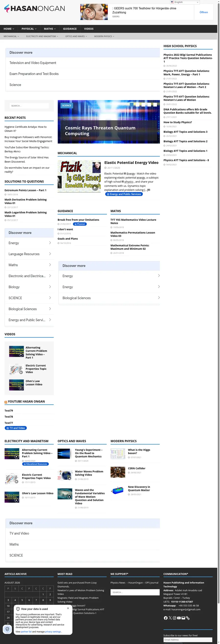Click the footer SEARCH field under We Support
Screen dimensions: 220x644
coord(135,592)
